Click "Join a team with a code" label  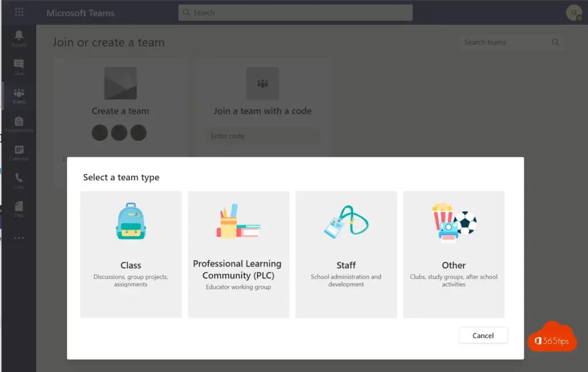[262, 111]
